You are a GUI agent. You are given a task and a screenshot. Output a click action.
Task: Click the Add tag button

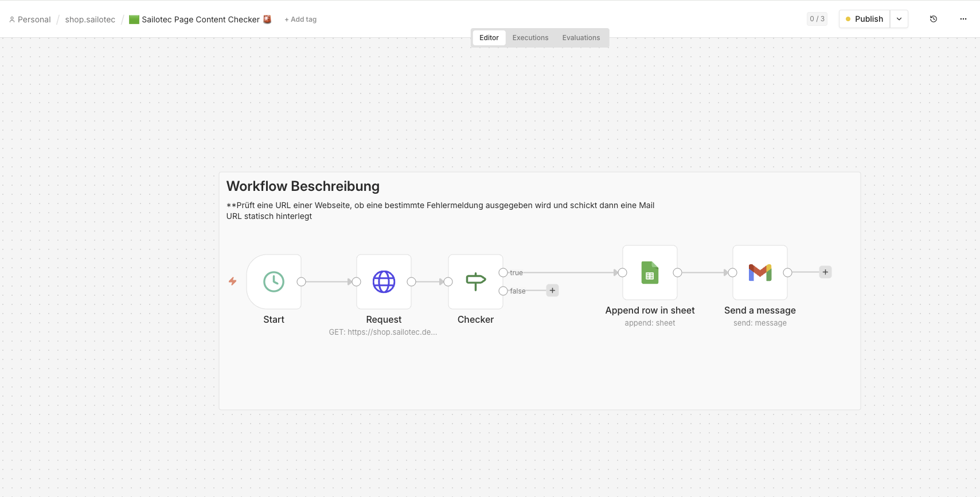tap(300, 19)
